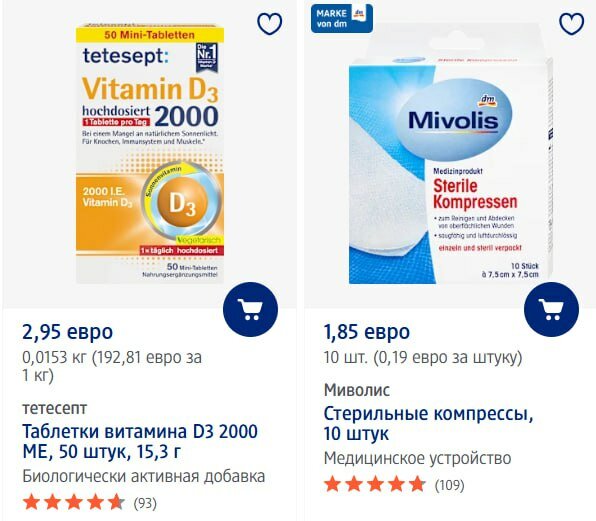
Task: Open the 109 reviews count
Action: point(450,485)
